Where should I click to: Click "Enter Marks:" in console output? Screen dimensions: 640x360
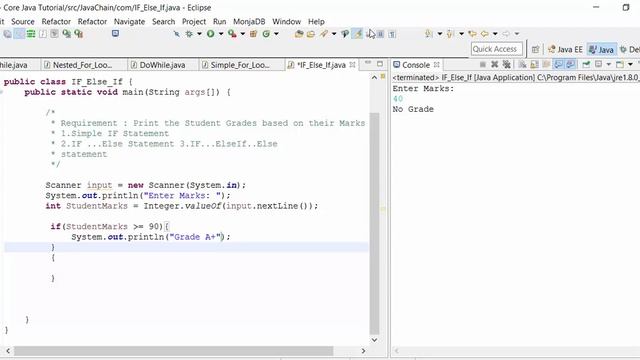[x=423, y=89]
